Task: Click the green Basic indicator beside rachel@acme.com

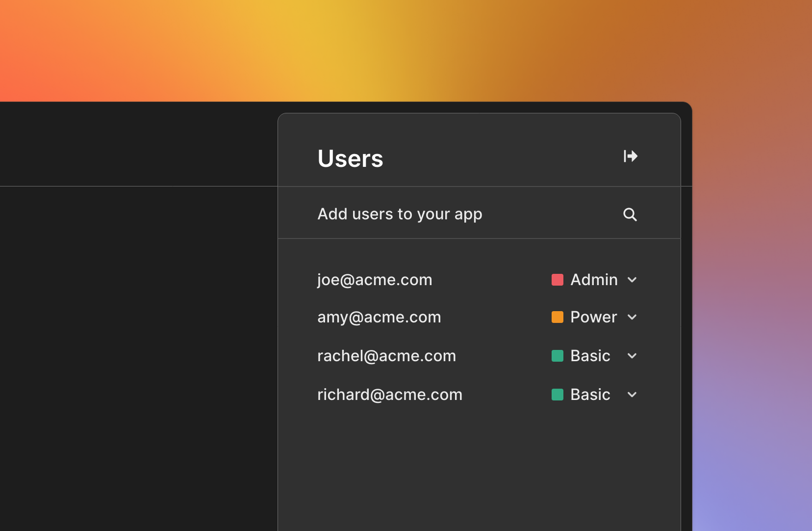Action: (x=558, y=356)
